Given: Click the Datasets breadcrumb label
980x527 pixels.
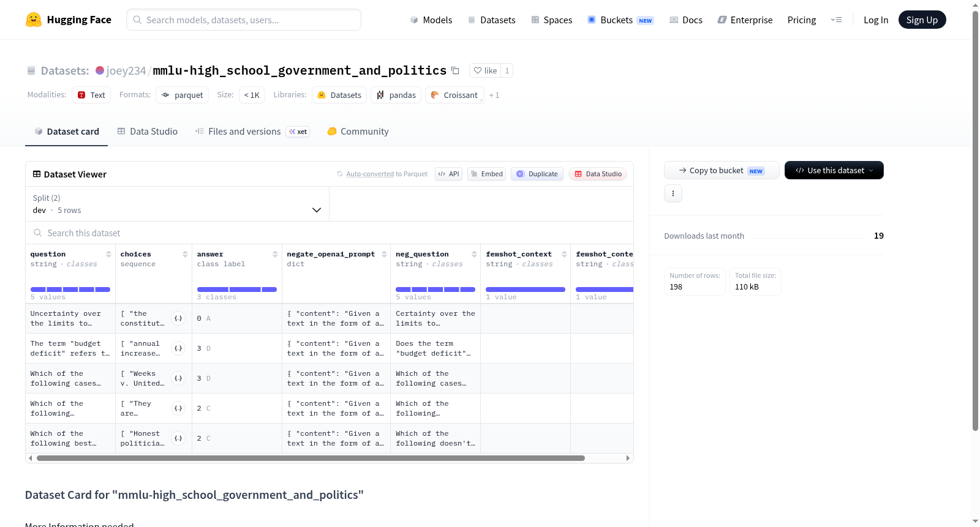Looking at the screenshot, I should click(x=65, y=70).
